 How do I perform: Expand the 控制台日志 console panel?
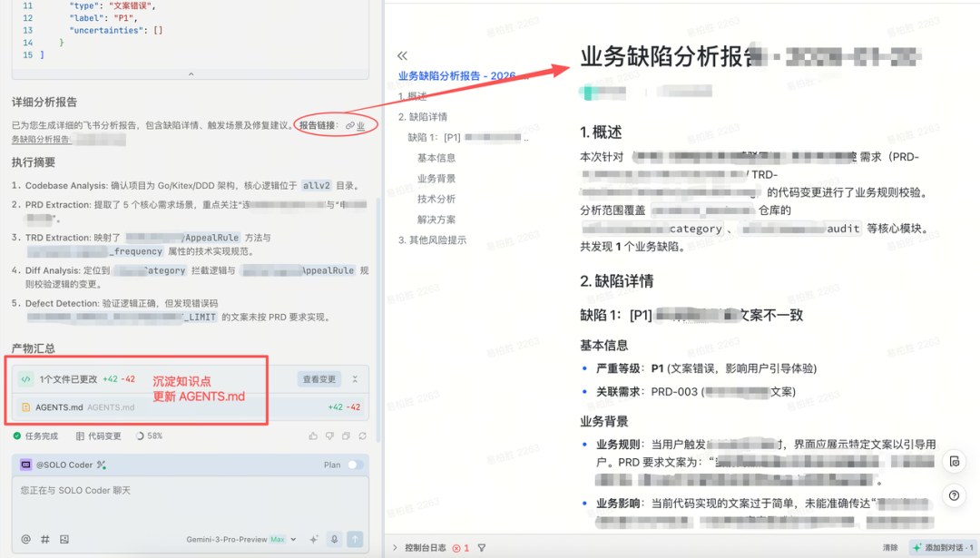(395, 548)
